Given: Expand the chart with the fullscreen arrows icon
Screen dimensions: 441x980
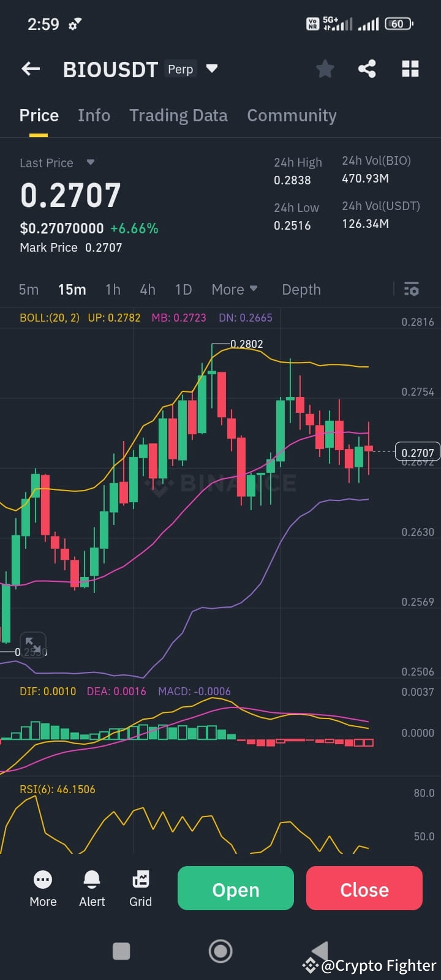Looking at the screenshot, I should pyautogui.click(x=32, y=644).
